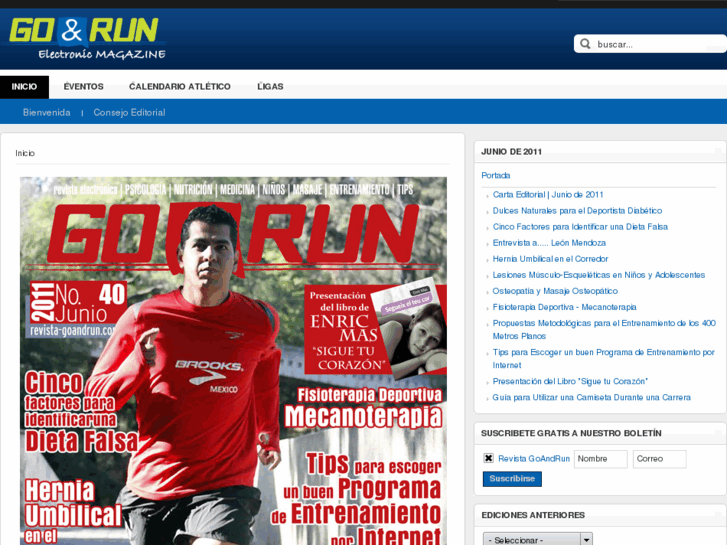Open Presentación del Libro Sigue tu Corazón

[x=570, y=381]
